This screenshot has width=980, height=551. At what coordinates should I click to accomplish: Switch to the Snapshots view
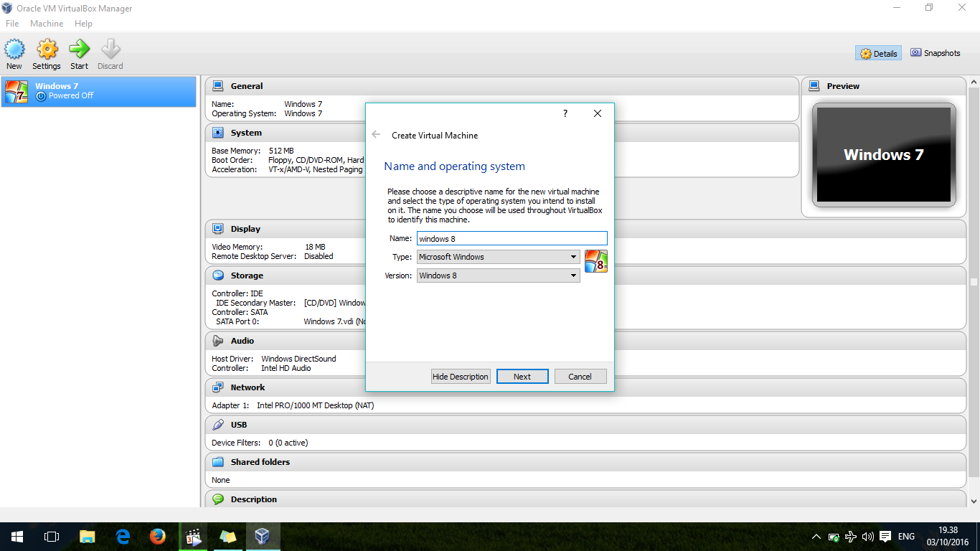[935, 53]
